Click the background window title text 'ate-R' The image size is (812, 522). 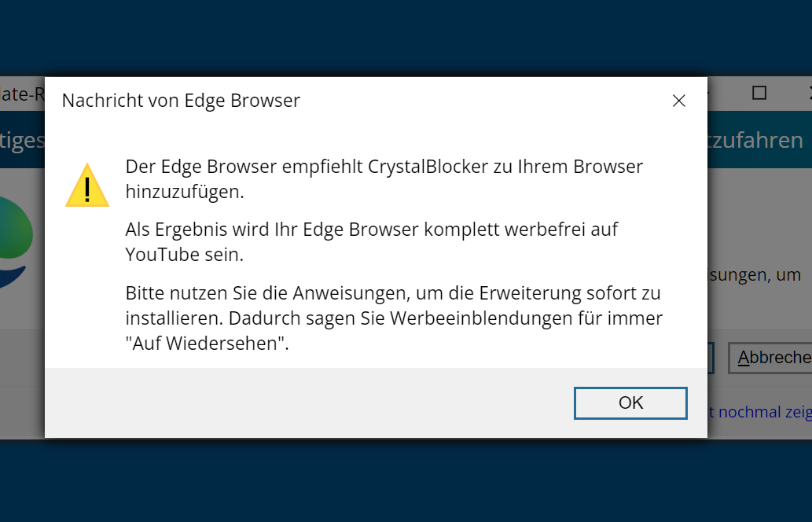click(22, 94)
